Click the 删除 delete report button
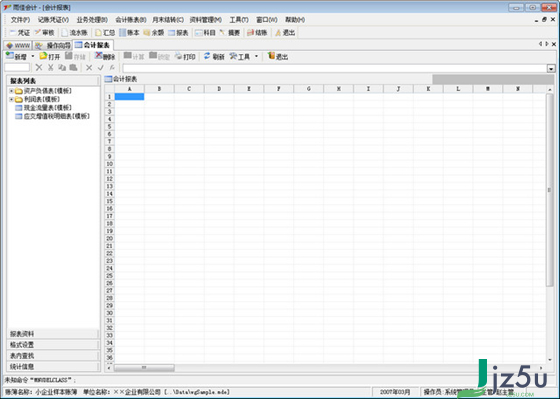The image size is (560, 399). 105,56
